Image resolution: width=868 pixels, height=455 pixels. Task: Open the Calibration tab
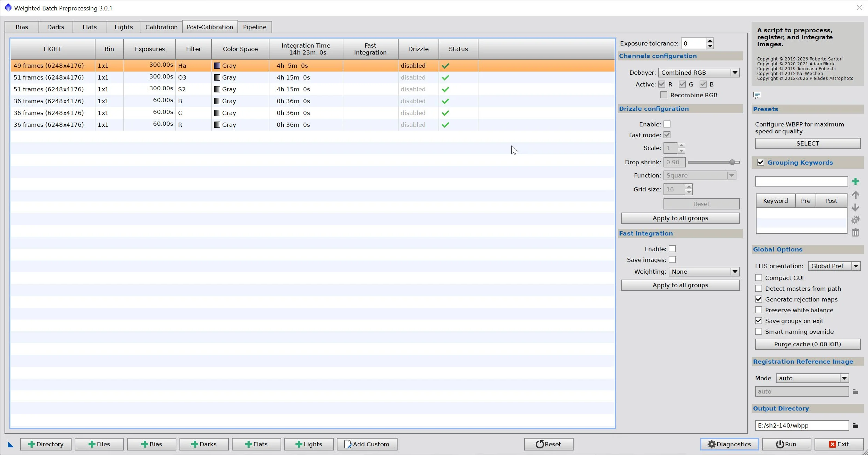point(161,27)
